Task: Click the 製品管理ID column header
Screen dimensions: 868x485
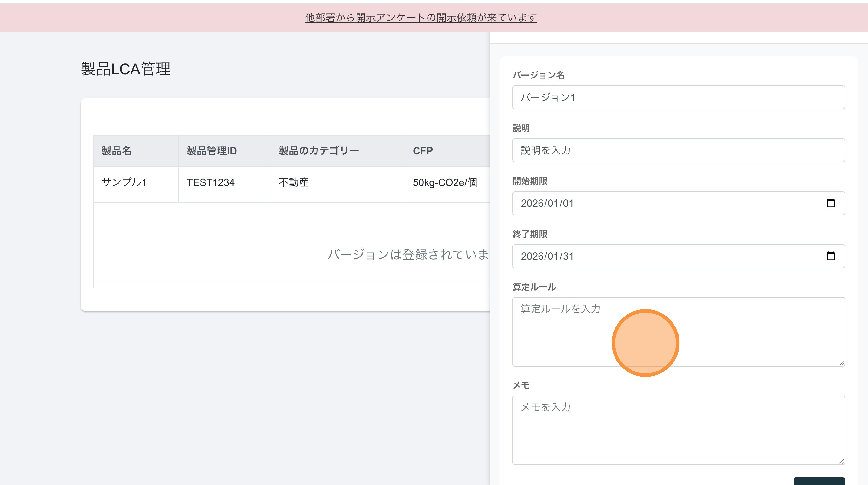Action: point(212,151)
